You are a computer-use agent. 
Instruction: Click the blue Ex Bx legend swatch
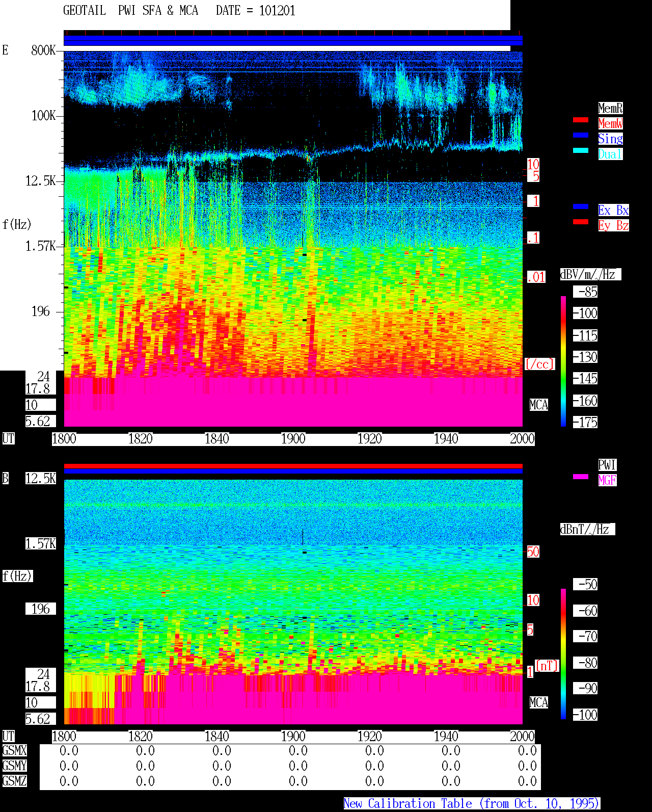pyautogui.click(x=581, y=206)
